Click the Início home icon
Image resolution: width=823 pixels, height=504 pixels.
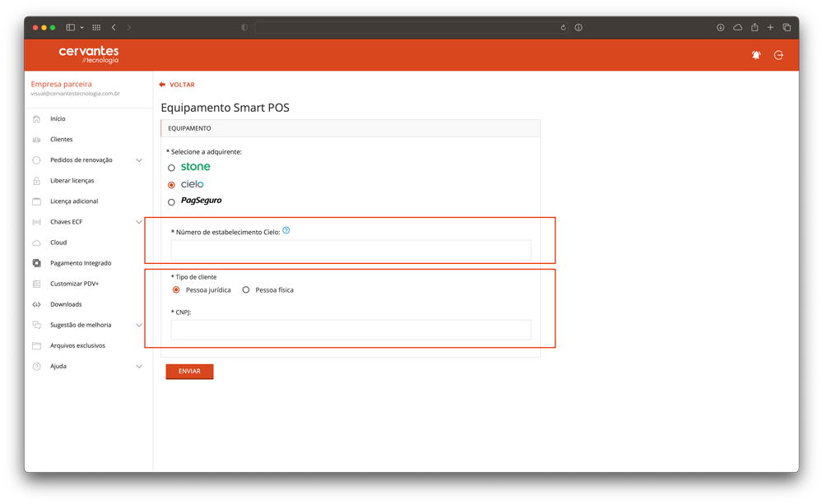coord(37,119)
